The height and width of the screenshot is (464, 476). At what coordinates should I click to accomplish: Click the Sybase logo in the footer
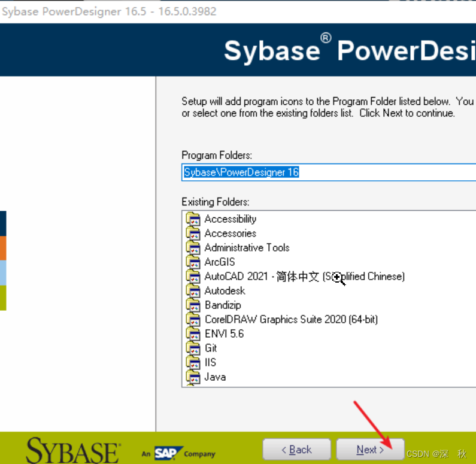coord(73,451)
